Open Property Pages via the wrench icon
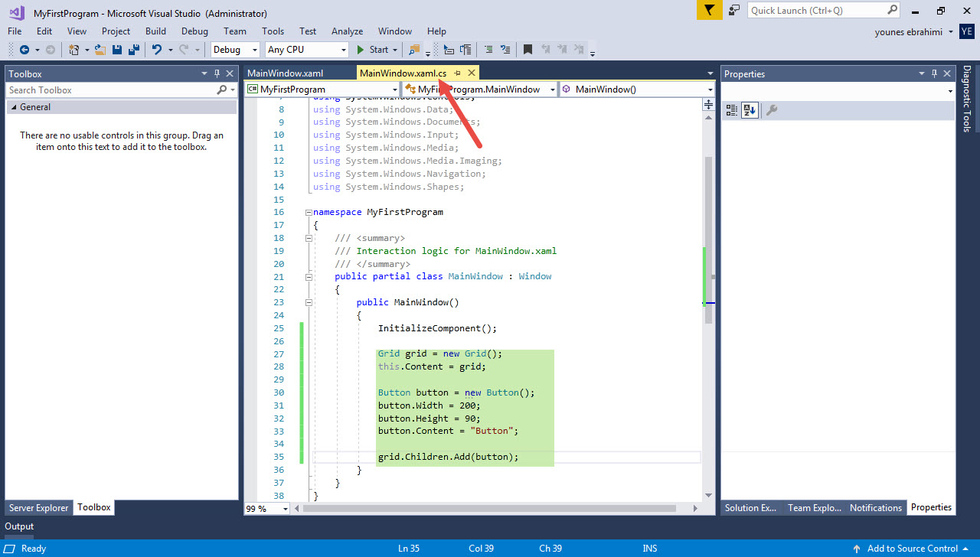This screenshot has width=980, height=557. [771, 109]
